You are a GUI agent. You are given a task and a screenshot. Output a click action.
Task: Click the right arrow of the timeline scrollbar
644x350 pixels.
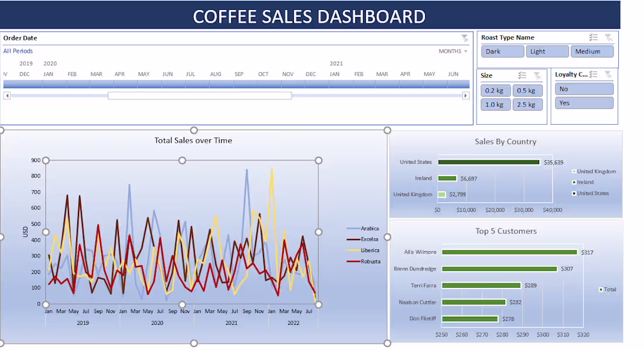click(x=465, y=95)
